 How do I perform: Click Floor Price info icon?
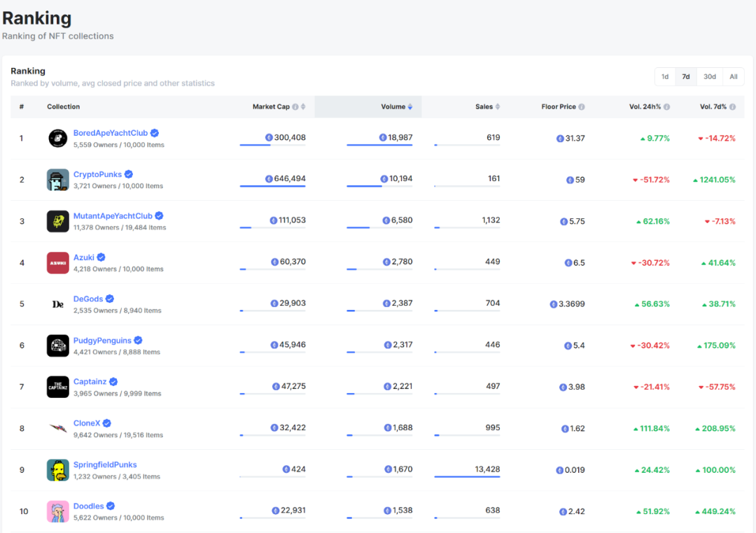point(582,107)
